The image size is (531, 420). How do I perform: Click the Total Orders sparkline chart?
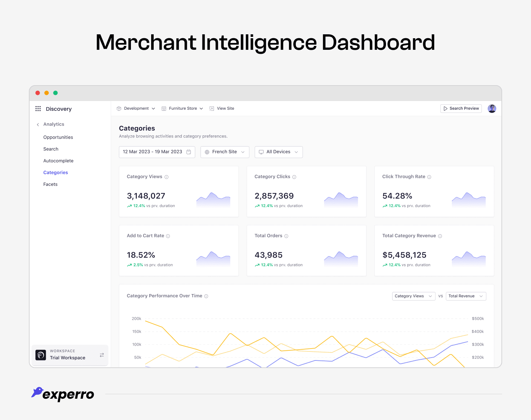tap(341, 259)
